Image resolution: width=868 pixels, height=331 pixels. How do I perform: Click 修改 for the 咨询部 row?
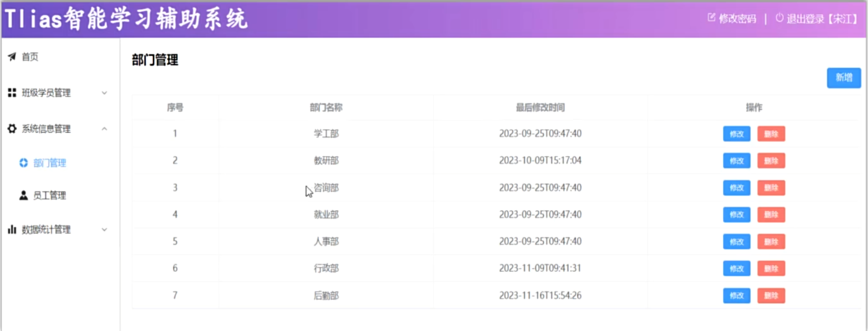737,188
